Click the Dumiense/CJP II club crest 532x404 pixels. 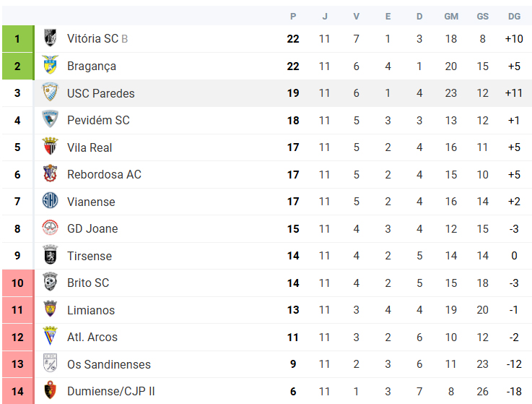pyautogui.click(x=51, y=390)
